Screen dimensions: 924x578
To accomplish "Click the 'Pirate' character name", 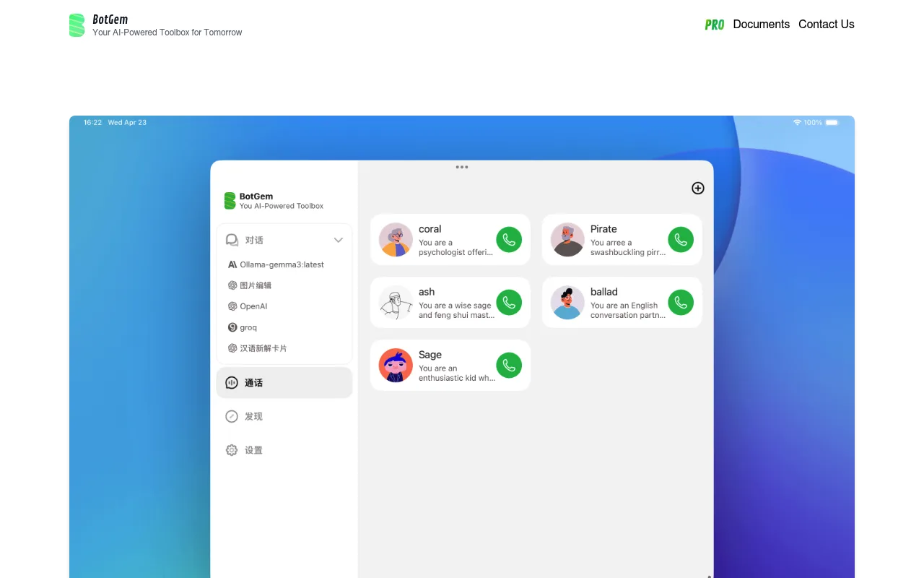I will pyautogui.click(x=603, y=229).
